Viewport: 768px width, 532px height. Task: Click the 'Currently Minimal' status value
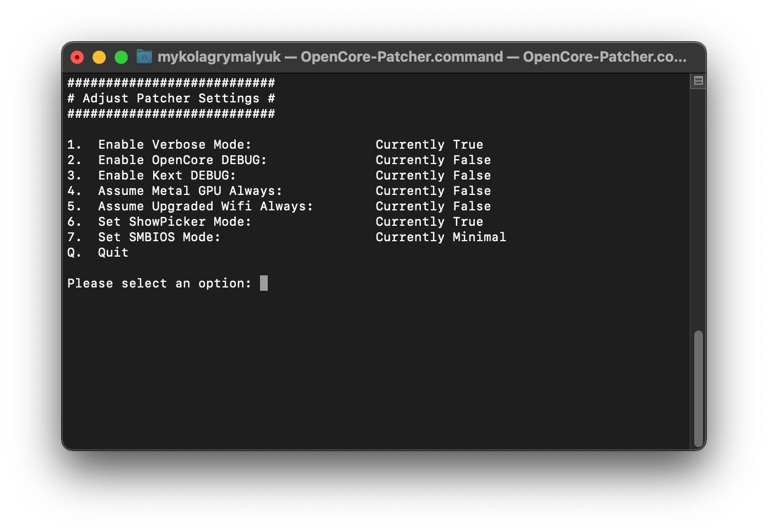[x=441, y=237]
